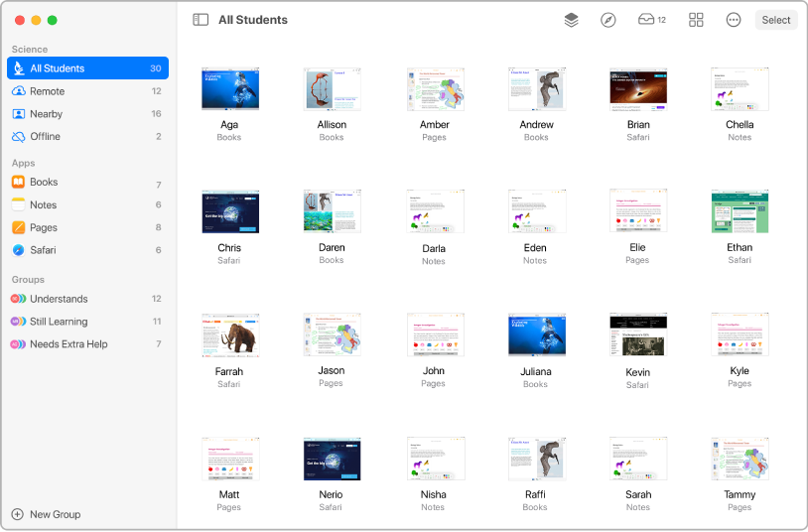Open the Still Learning group
Image resolution: width=808 pixels, height=532 pixels.
pos(87,322)
